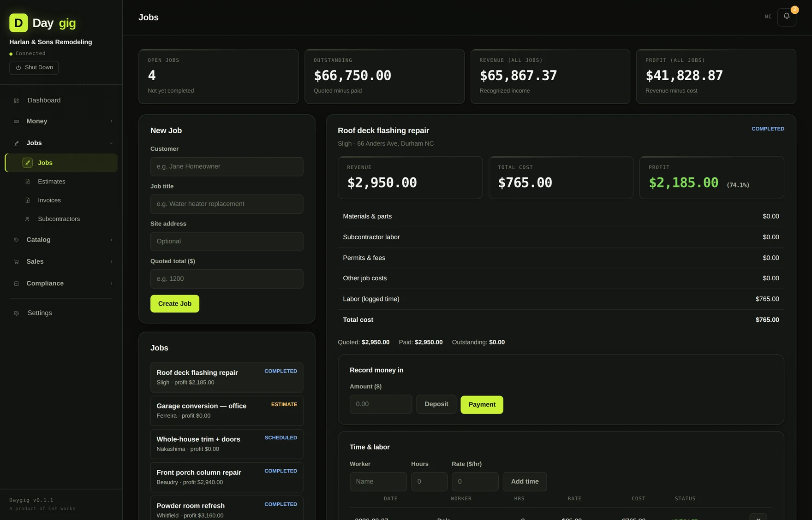
Task: Click the Dashboard grid icon in sidebar
Action: pyautogui.click(x=17, y=100)
